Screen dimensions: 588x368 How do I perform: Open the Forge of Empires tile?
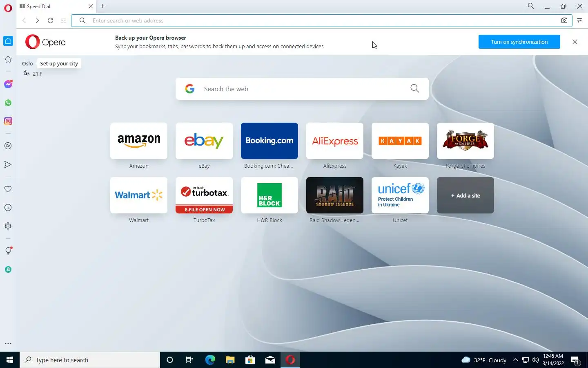click(x=465, y=141)
